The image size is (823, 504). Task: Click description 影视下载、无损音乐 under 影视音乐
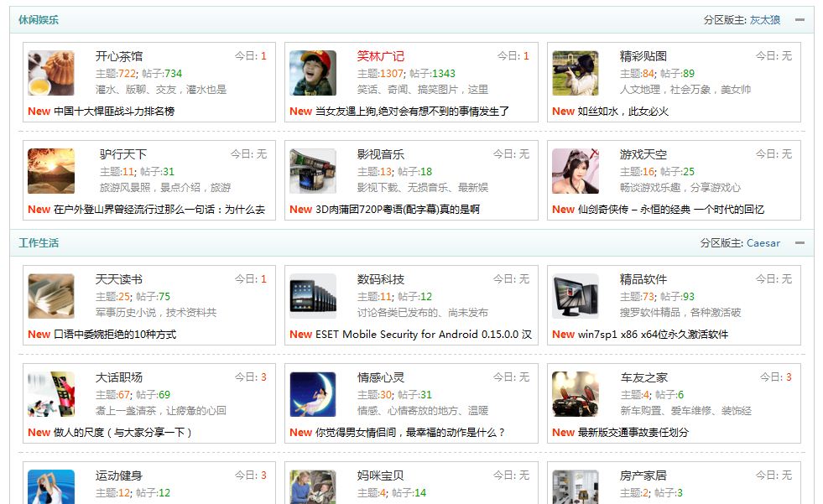(x=423, y=187)
